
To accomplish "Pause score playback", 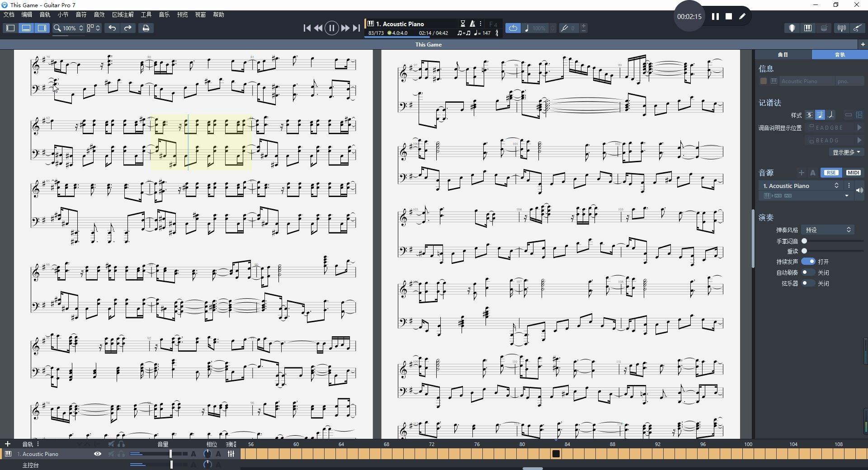I will (331, 28).
